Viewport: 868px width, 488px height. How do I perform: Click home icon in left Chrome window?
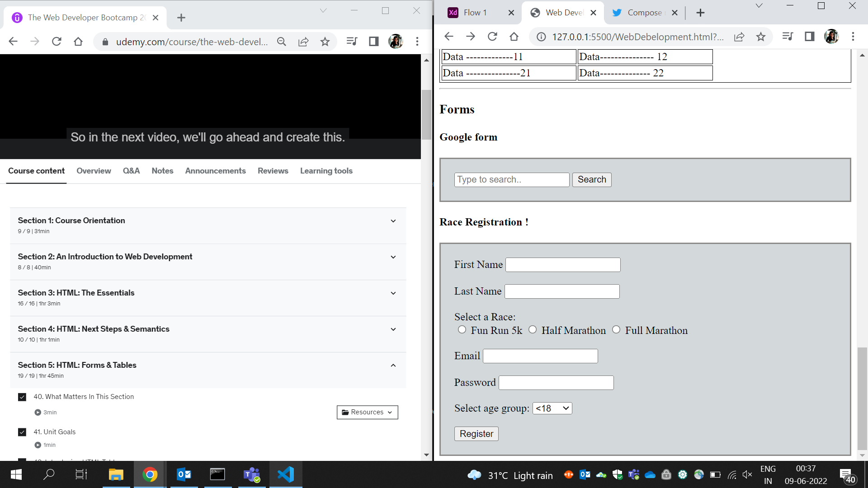point(78,42)
